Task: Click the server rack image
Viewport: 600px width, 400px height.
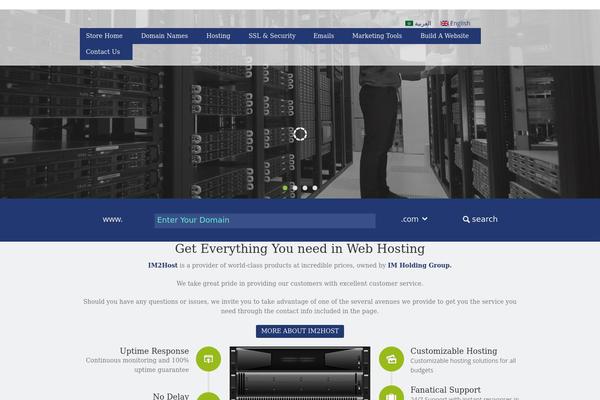Action: coord(300,373)
